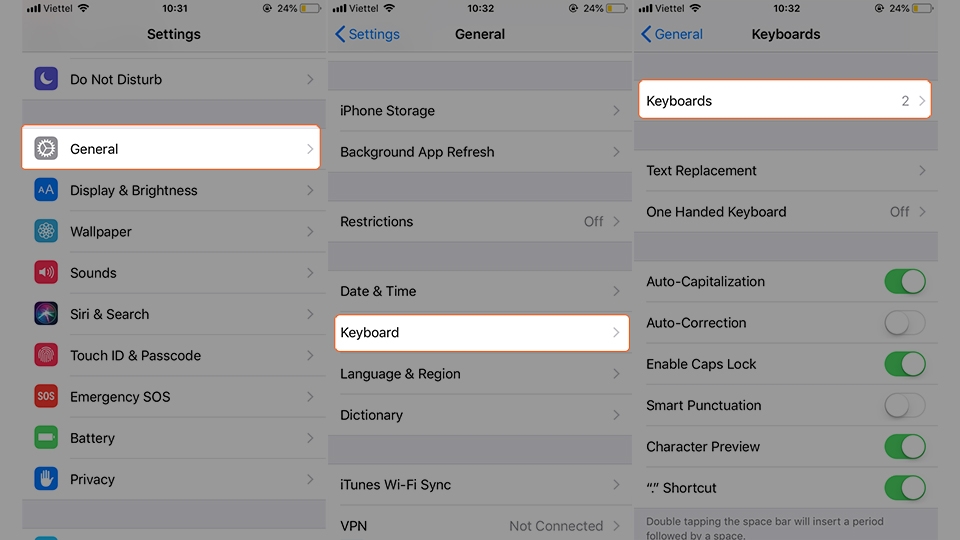This screenshot has width=960, height=540.
Task: Expand the Restrictions Off chevron
Action: click(617, 222)
